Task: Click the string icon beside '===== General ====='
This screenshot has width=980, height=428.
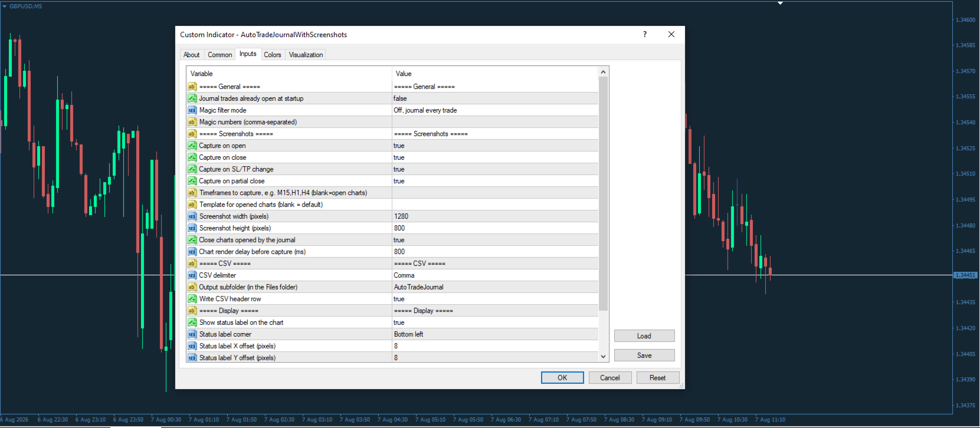Action: tap(192, 87)
